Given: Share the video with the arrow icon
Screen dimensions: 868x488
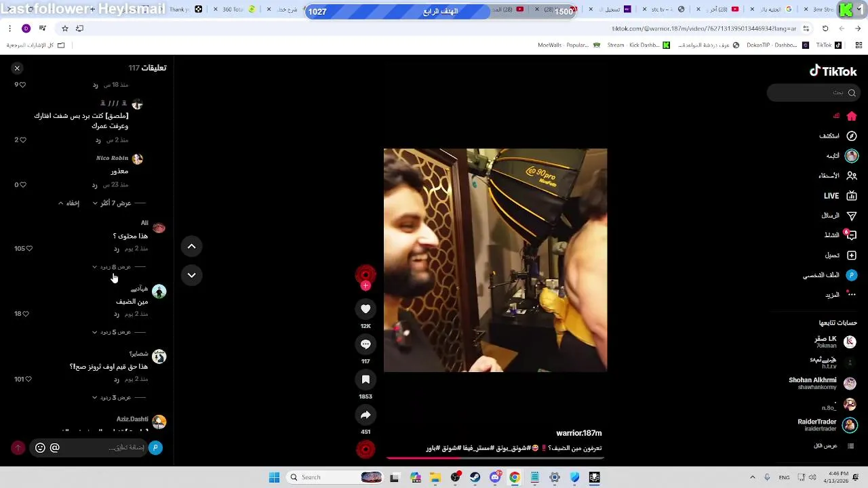Looking at the screenshot, I should click(366, 415).
